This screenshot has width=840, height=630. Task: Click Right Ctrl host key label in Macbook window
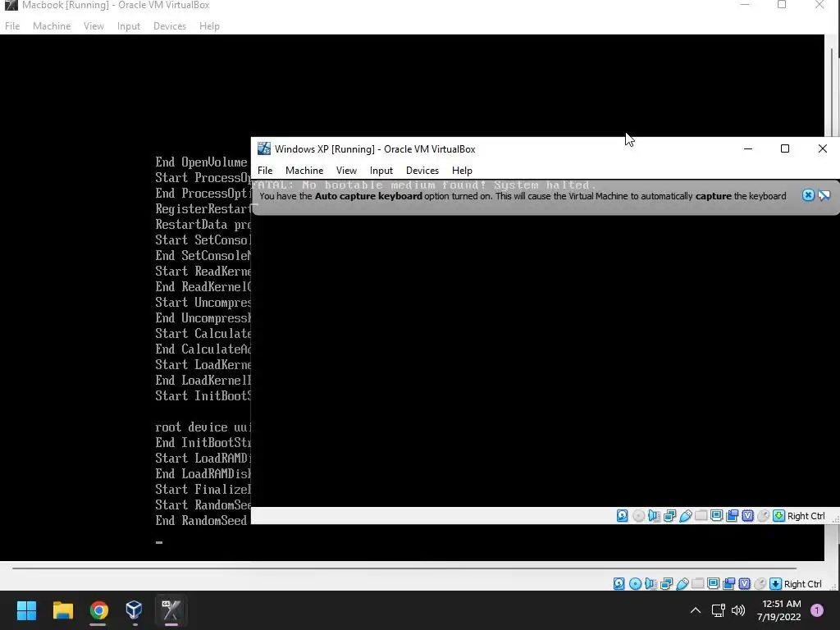802,584
